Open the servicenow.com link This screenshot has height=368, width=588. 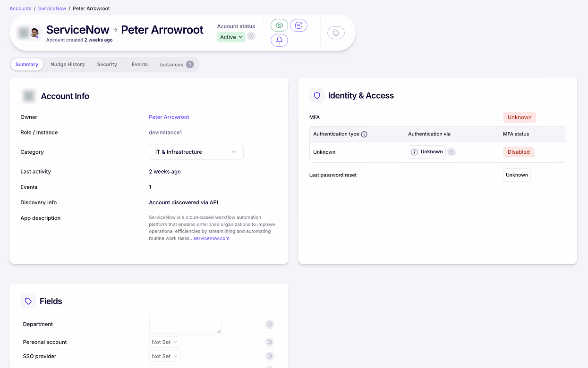point(212,238)
